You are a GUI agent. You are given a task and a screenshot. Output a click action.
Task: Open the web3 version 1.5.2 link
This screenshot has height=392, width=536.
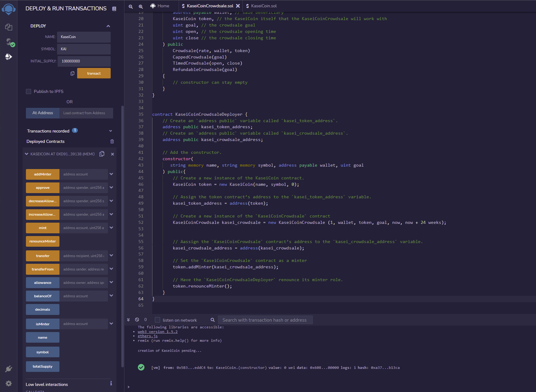pyautogui.click(x=157, y=331)
